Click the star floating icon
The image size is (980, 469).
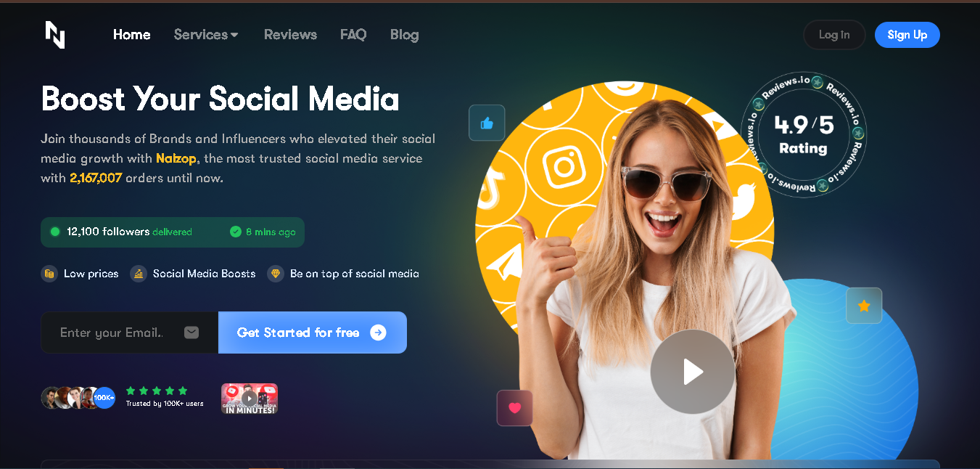pos(864,306)
